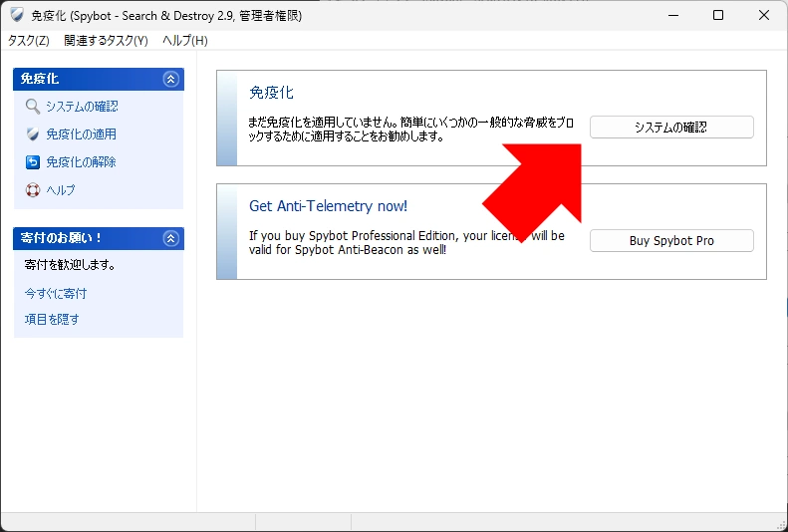788x532 pixels.
Task: Open the ヘルプ(H) menu
Action: coord(185,41)
